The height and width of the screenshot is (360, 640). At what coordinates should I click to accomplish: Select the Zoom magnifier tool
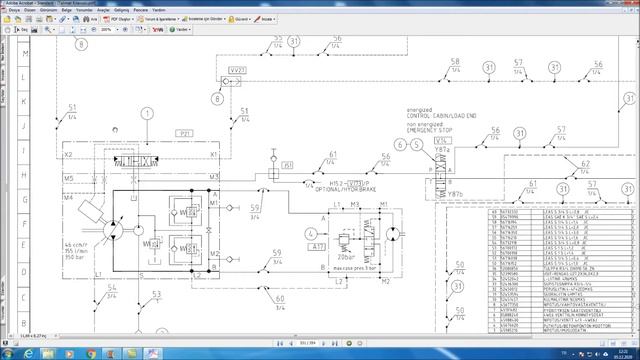[x=48, y=30]
